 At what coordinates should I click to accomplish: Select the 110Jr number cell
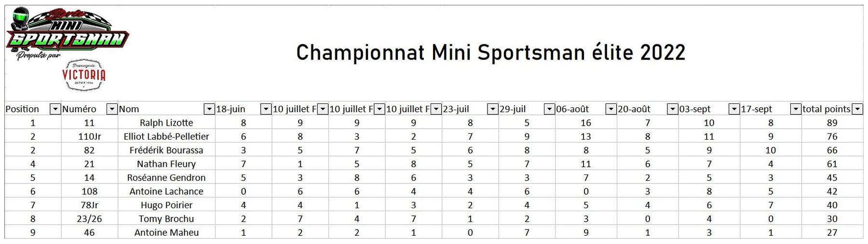tap(90, 136)
